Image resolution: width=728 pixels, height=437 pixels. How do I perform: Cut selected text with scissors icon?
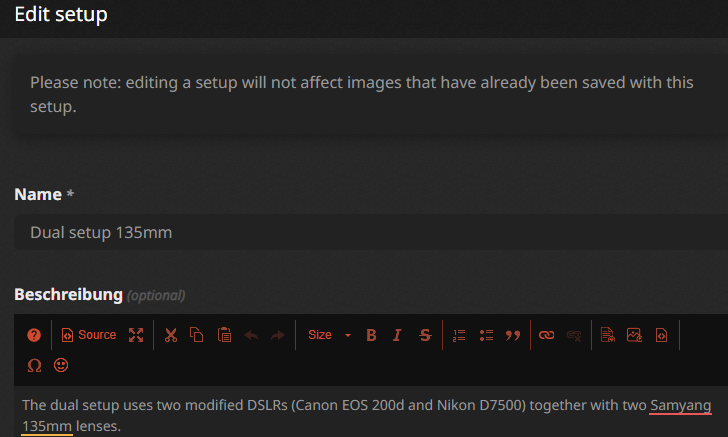171,335
